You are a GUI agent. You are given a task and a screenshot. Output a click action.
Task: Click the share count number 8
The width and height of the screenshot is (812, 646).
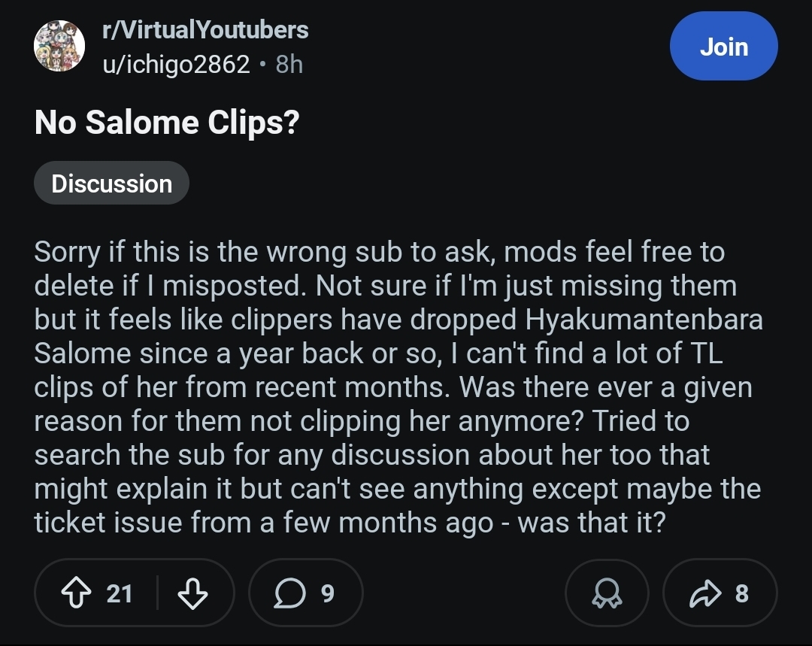tap(741, 593)
